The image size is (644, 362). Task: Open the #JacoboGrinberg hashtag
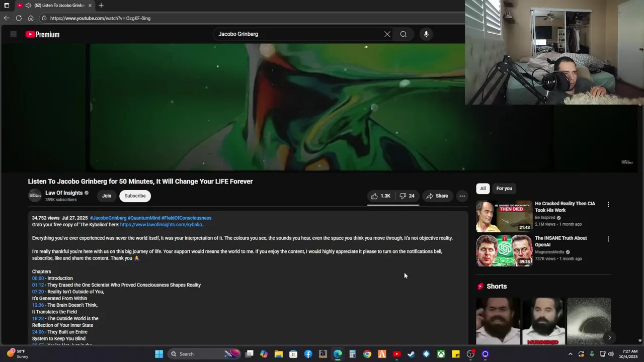tap(108, 218)
